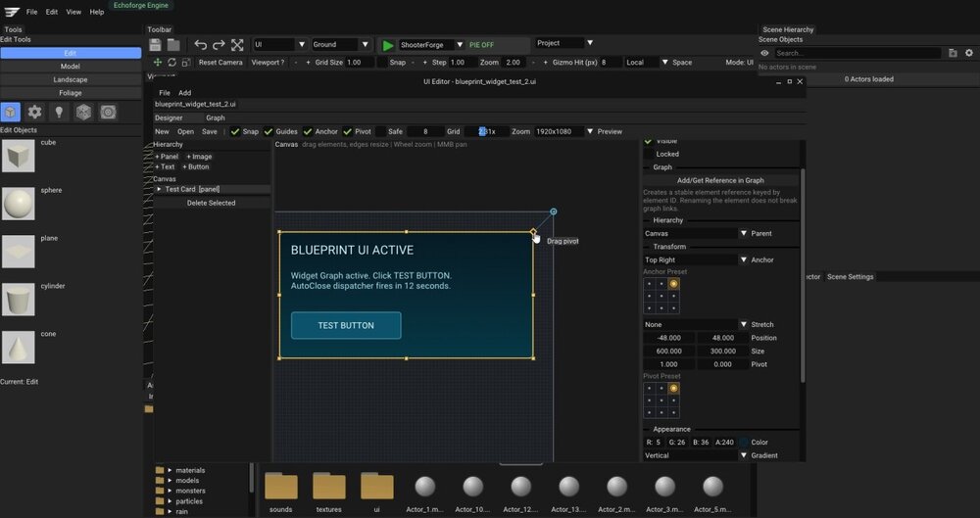The image size is (980, 518).
Task: Open the Parent dropdown showing Canvas
Action: [x=696, y=234]
